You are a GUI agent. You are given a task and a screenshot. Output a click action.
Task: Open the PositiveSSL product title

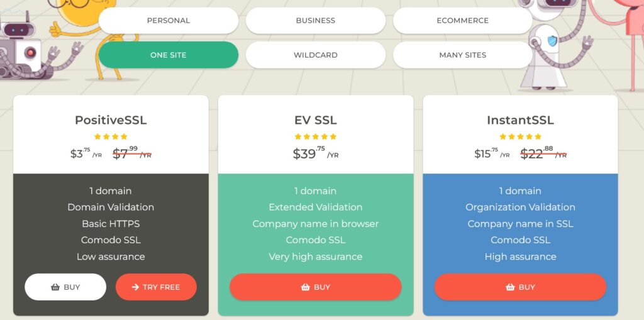point(111,120)
